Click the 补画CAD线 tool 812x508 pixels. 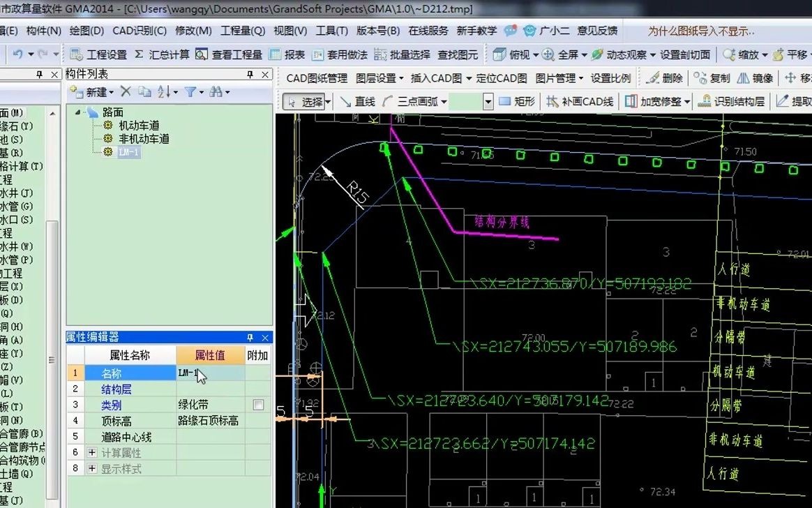(x=583, y=100)
